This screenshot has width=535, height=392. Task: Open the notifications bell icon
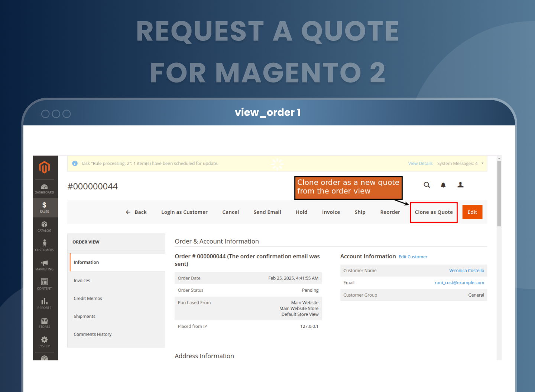(443, 185)
